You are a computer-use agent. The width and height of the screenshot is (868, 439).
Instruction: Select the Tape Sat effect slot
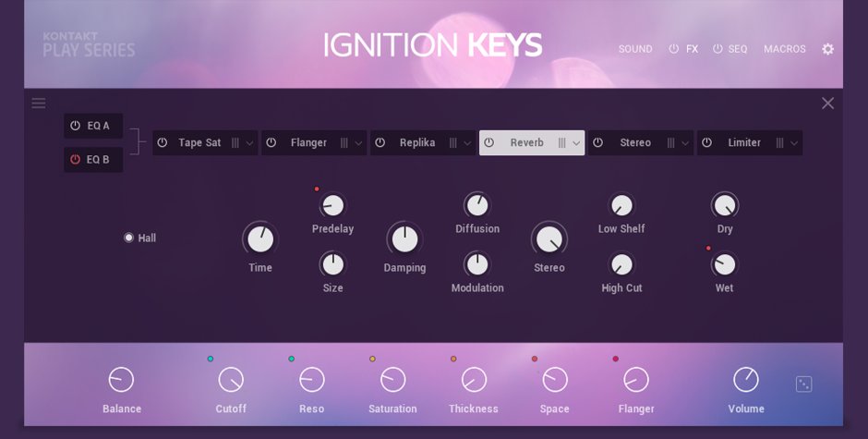(x=205, y=142)
